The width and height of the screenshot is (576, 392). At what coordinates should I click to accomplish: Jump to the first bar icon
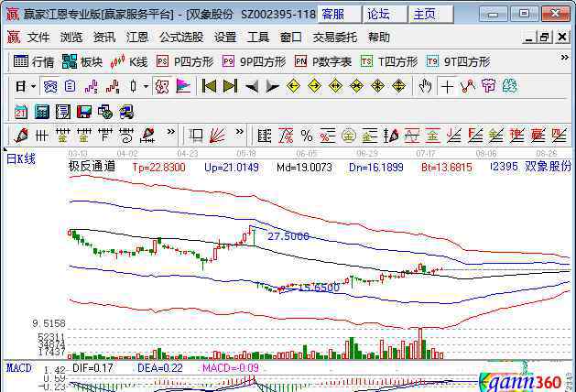209,87
